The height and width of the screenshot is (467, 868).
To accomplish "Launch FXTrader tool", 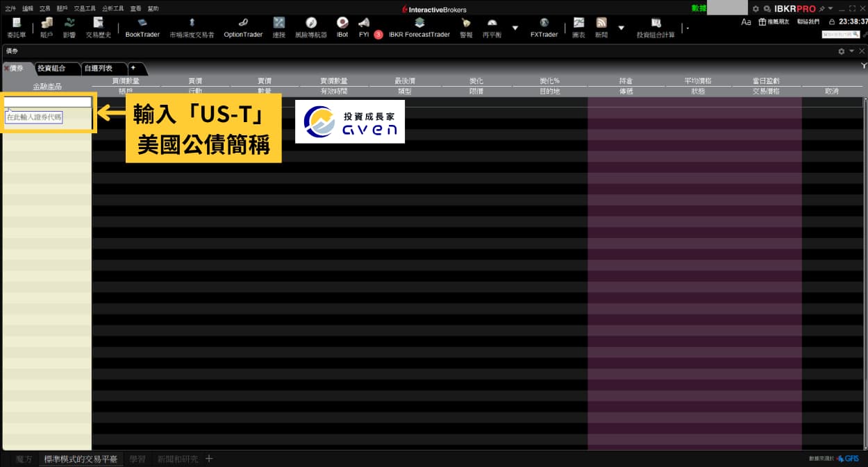I will [x=544, y=28].
